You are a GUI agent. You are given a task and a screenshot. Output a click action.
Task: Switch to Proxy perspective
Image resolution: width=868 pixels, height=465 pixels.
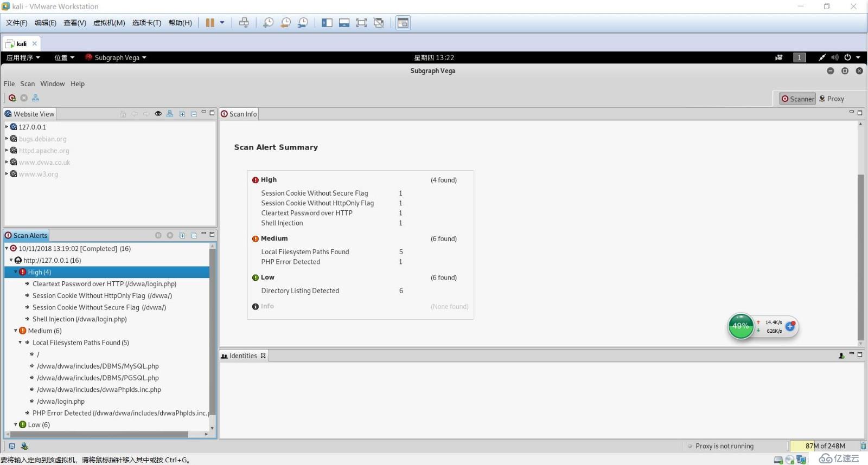(x=832, y=99)
